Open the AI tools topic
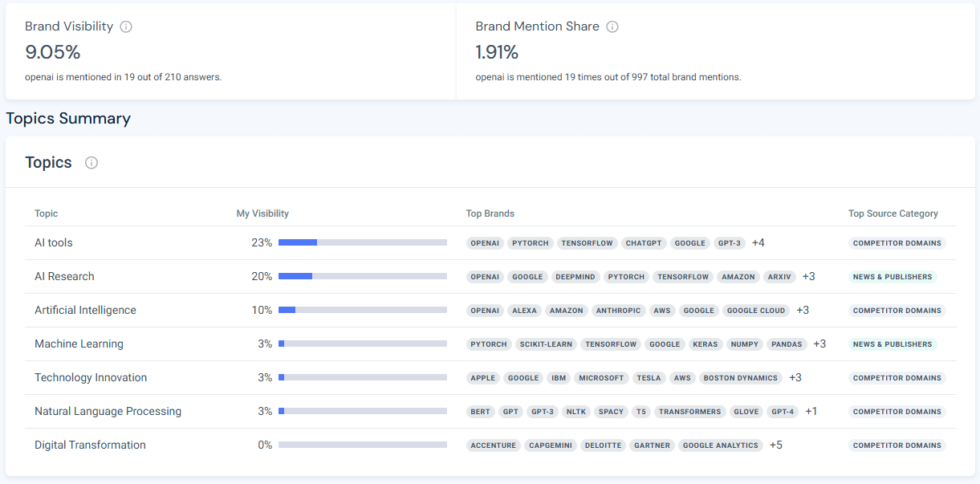 53,242
